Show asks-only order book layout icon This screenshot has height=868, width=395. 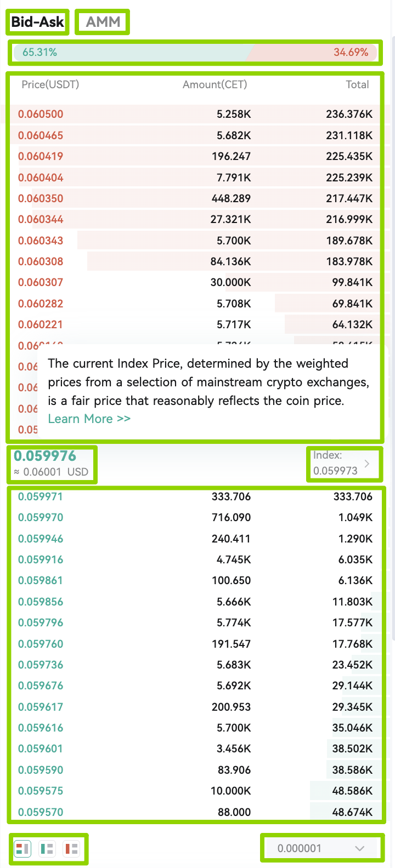[x=72, y=849]
